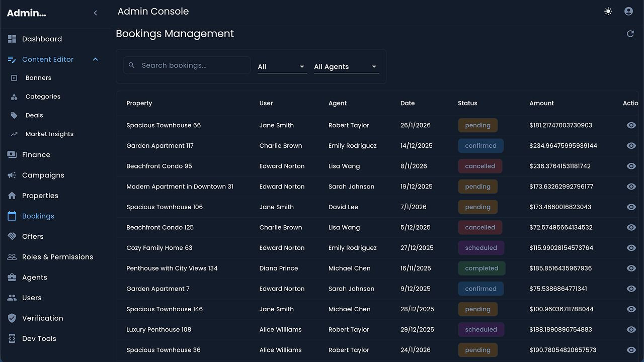Go to Roles & Permissions page
The width and height of the screenshot is (644, 362).
point(57,257)
